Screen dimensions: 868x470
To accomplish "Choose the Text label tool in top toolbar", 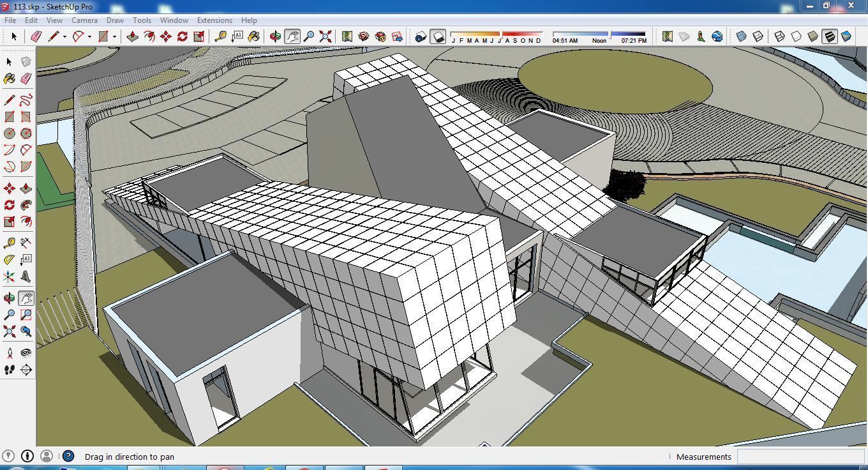I will 237,36.
